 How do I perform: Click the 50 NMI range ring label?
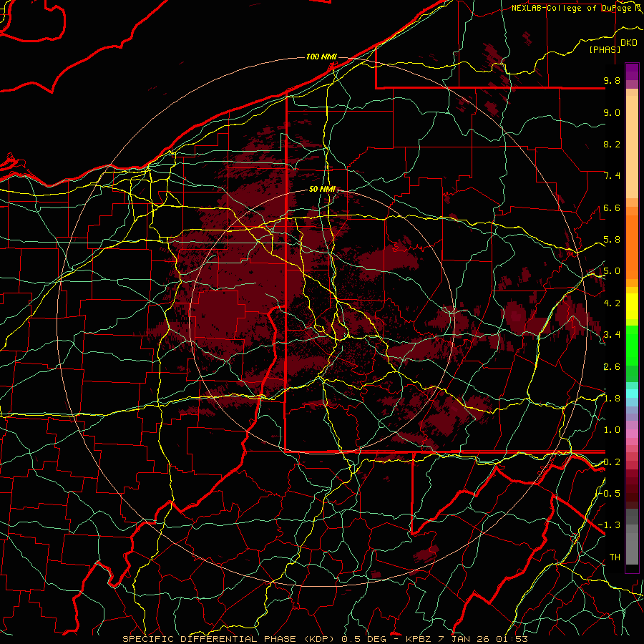[x=323, y=190]
